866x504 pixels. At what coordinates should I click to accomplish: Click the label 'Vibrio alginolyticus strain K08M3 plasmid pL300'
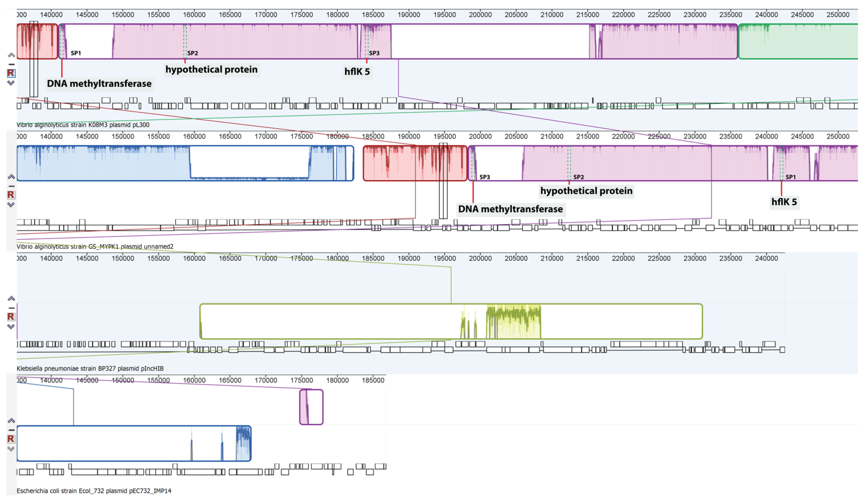pos(83,125)
